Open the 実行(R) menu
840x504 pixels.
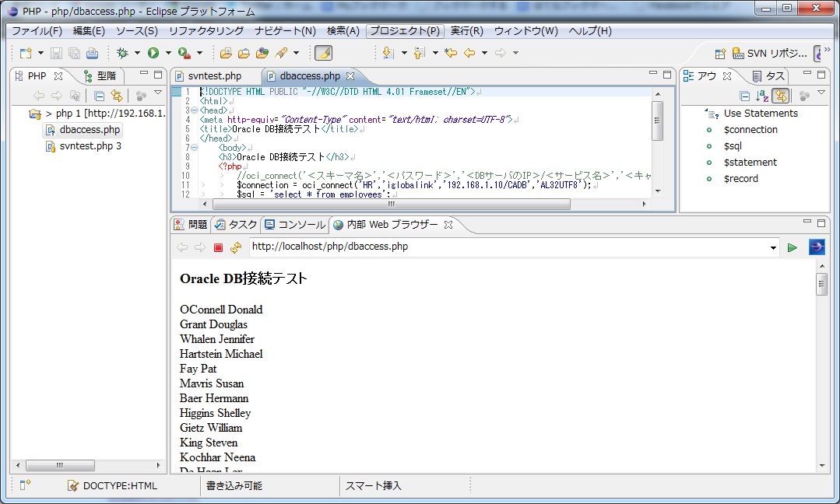(466, 31)
